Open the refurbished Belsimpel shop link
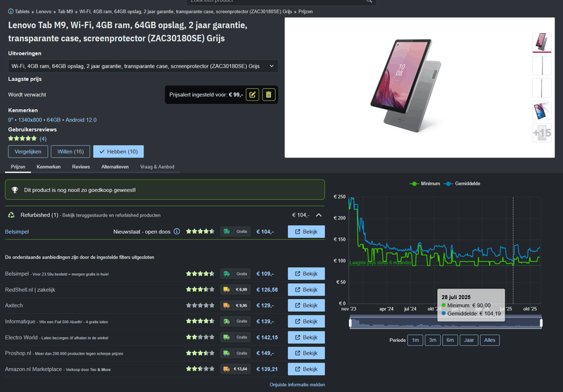Image resolution: width=563 pixels, height=392 pixels. (17, 232)
